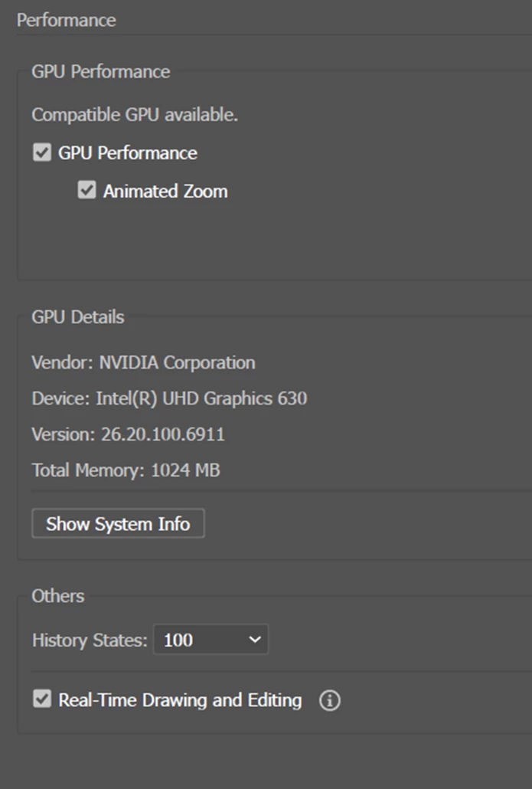The height and width of the screenshot is (789, 532).
Task: Click the Compatible GPU available message
Action: point(135,115)
